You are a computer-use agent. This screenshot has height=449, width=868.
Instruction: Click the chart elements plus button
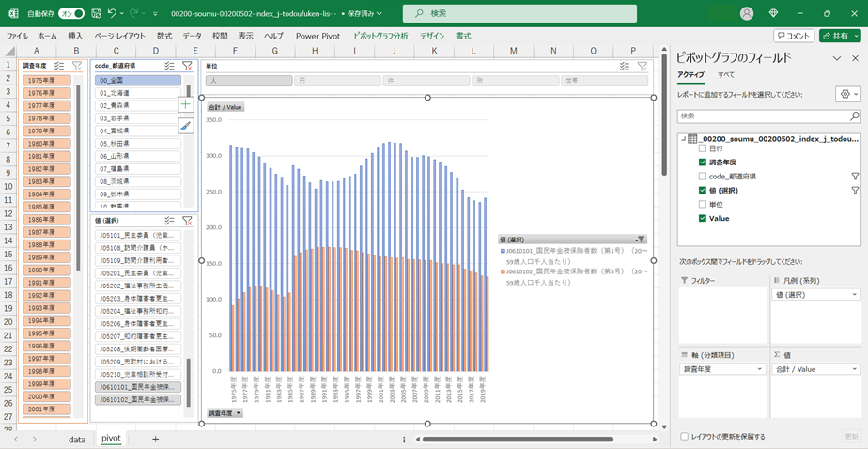coord(186,105)
